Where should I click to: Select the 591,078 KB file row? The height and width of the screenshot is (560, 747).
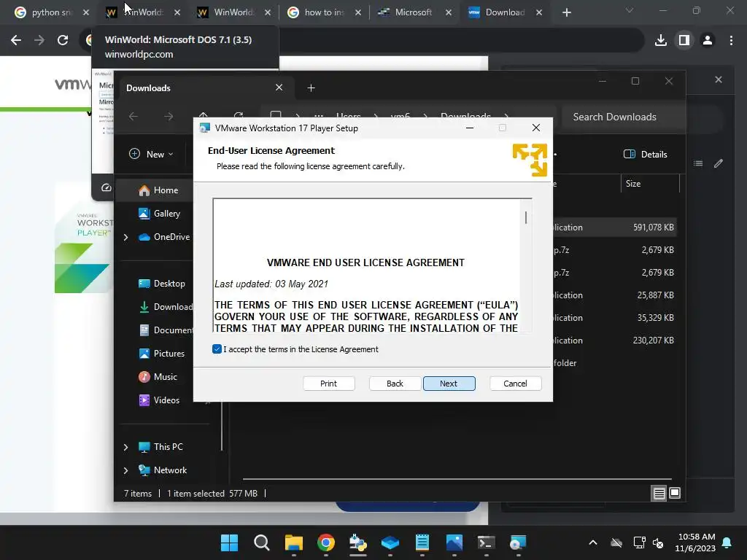click(x=614, y=227)
